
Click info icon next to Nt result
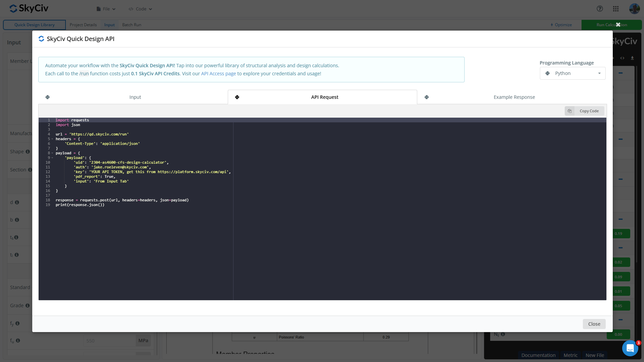(503, 334)
